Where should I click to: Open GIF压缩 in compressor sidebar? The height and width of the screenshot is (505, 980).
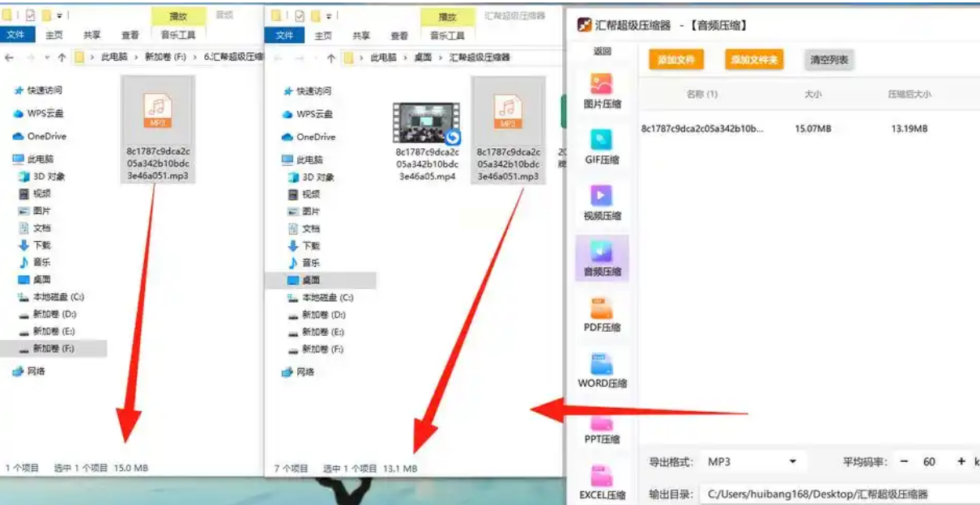point(602,146)
